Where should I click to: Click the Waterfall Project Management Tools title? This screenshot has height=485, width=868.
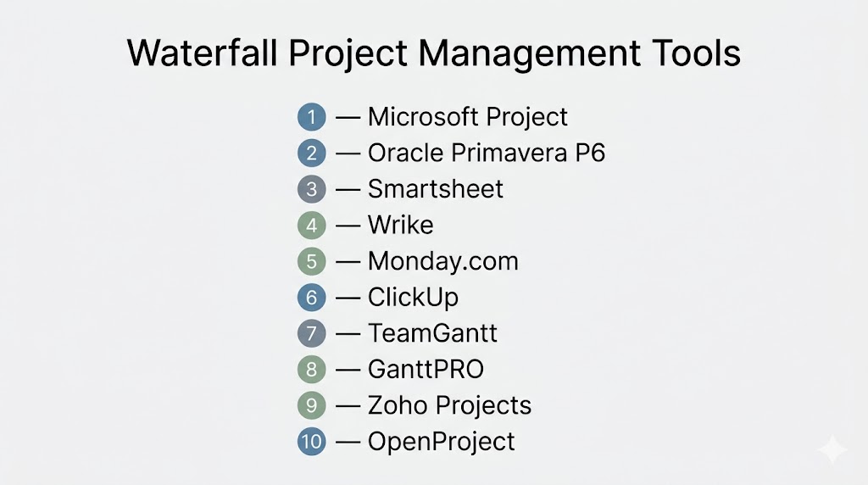click(434, 53)
